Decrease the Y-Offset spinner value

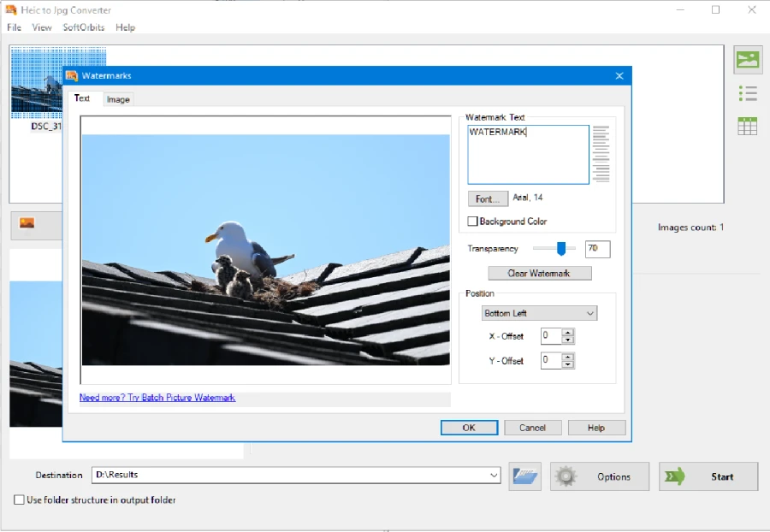568,364
